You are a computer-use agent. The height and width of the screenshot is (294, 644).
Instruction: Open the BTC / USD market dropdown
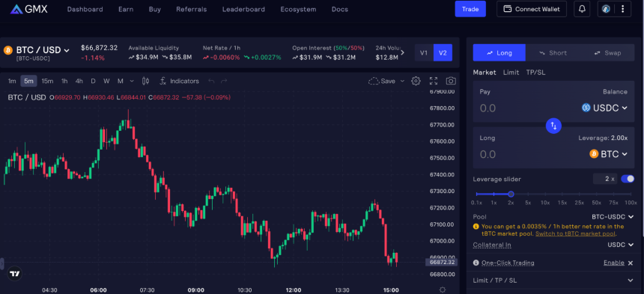point(43,50)
